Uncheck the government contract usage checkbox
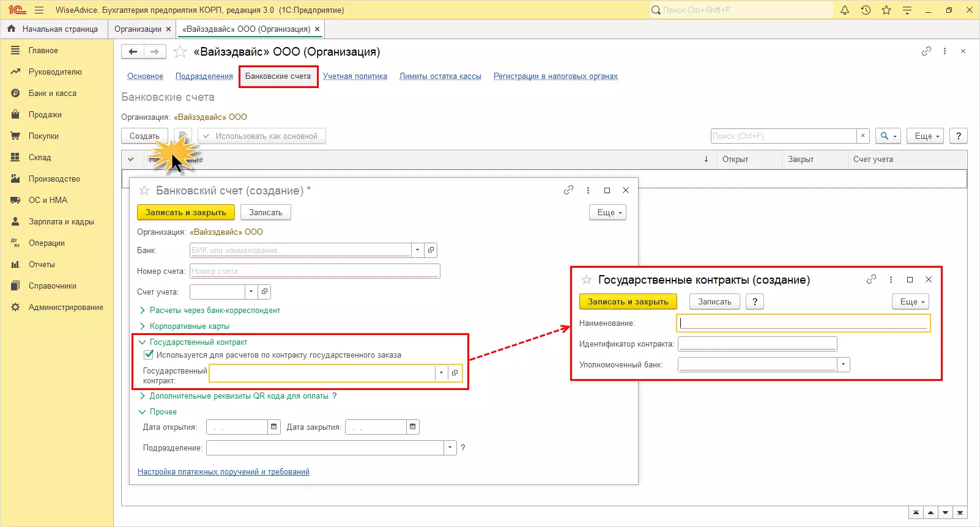Screen dimensions: 980x527 [149, 355]
